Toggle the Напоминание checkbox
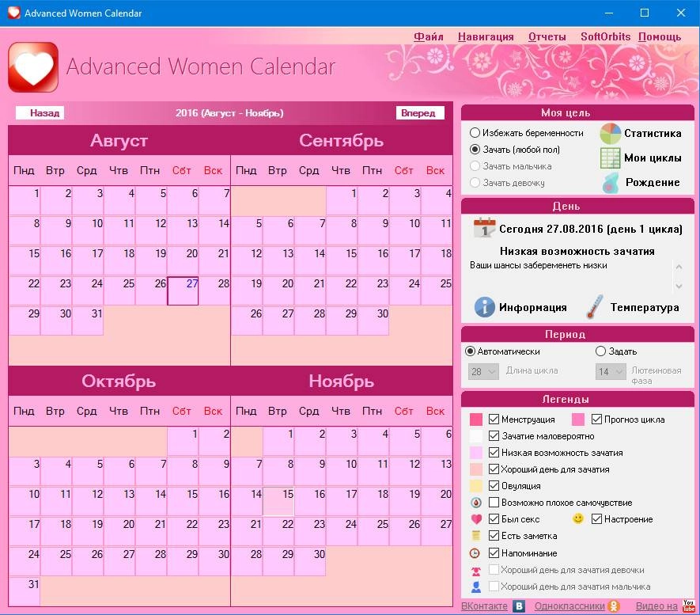Screen dimensions: 700x615 coord(494,552)
